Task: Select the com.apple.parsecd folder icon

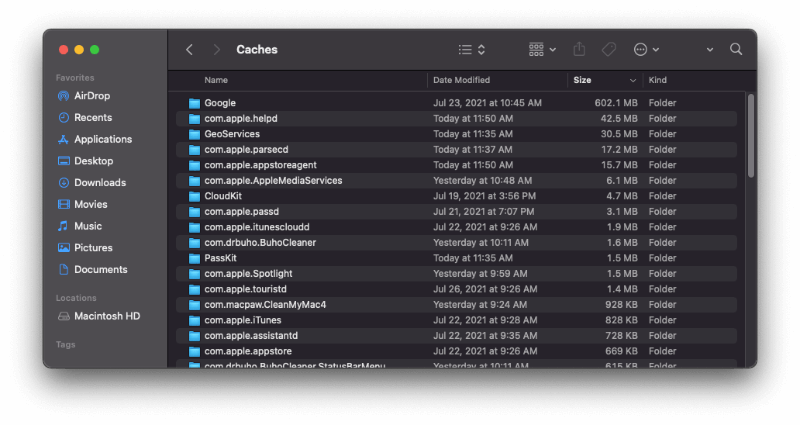Action: [194, 149]
